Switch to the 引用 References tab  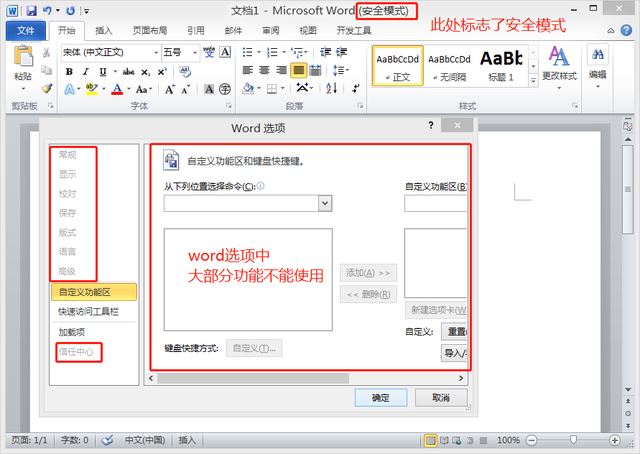(x=196, y=31)
